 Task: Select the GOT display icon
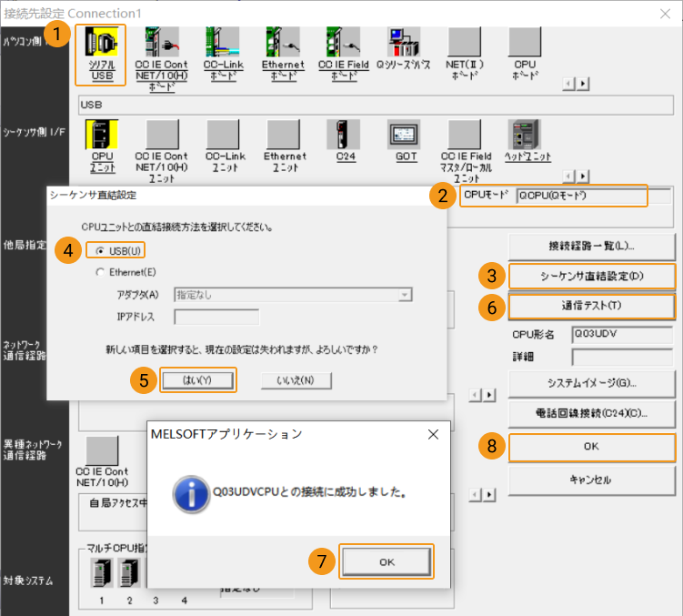pos(404,135)
